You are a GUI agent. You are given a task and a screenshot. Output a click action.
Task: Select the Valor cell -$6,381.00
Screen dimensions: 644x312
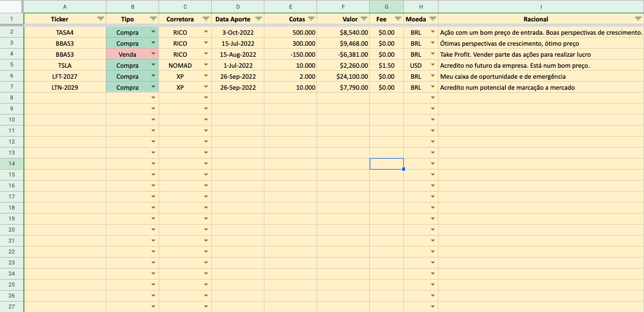pos(343,54)
